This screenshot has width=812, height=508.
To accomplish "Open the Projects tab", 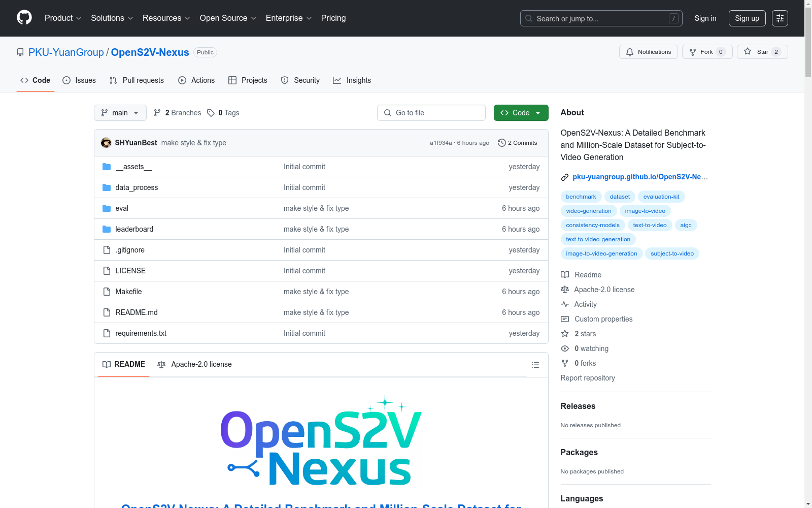I will click(248, 80).
